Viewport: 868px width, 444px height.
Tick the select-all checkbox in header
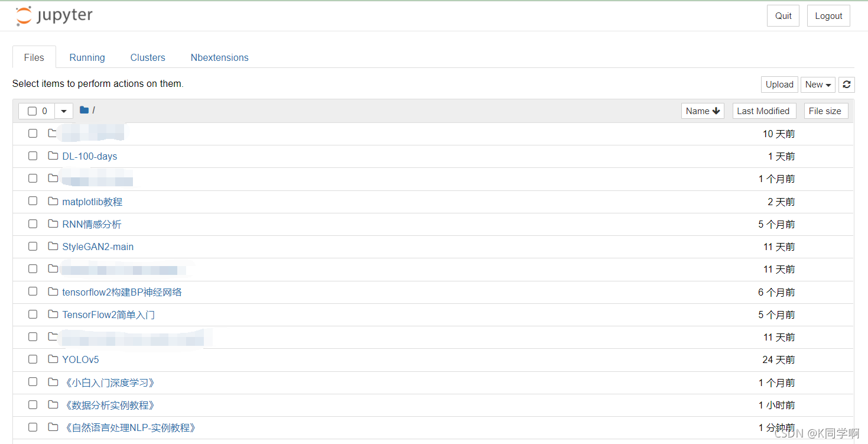click(32, 111)
